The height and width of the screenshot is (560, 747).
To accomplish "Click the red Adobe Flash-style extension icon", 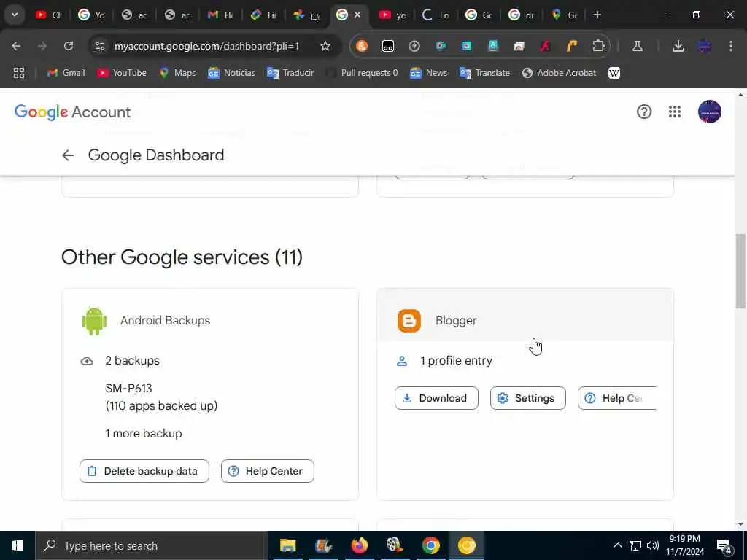I will pos(545,46).
